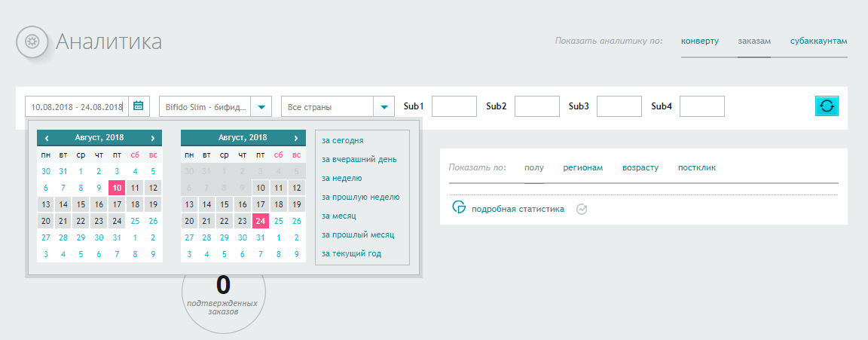Click the calendar icon beside date range
The image size is (868, 340).
[x=139, y=106]
